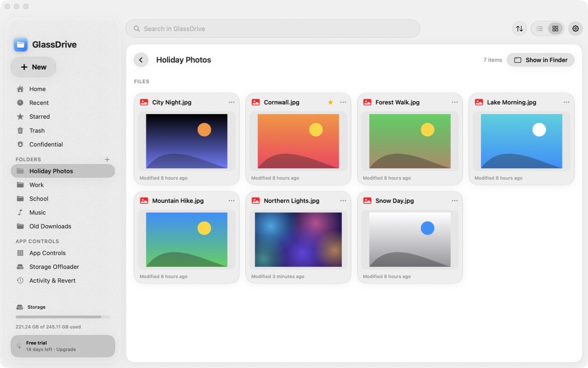
Task: Focus the Search in GlassDrive field
Action: click(x=273, y=29)
